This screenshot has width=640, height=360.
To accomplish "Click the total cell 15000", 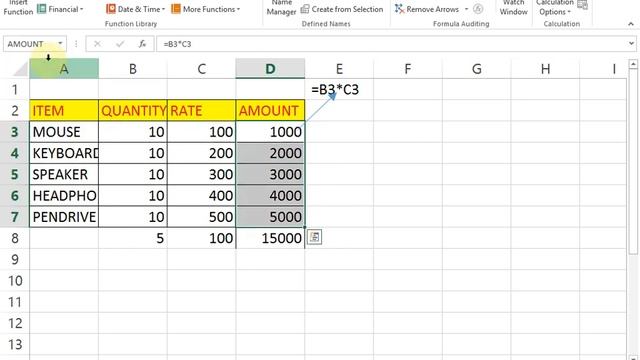I will click(x=270, y=238).
